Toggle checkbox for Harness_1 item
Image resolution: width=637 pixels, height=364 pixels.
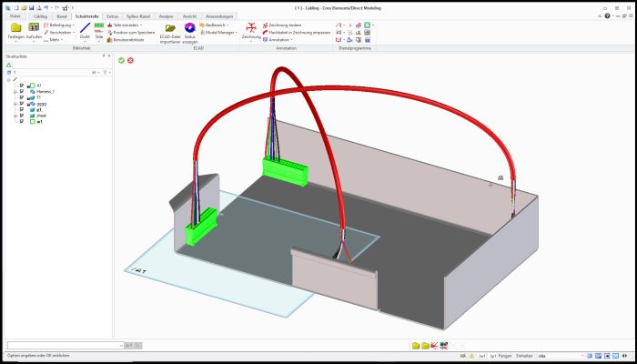coord(22,90)
